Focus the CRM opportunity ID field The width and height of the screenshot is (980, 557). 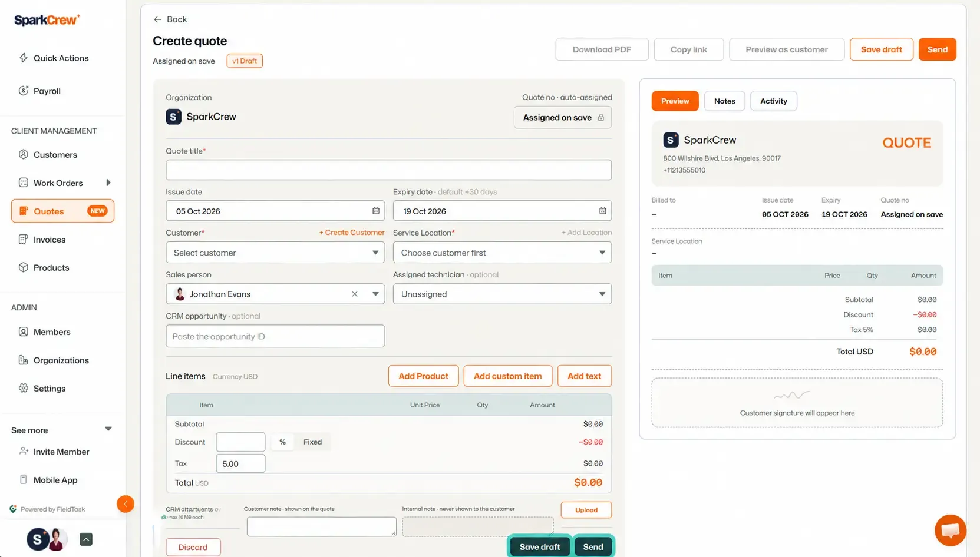pyautogui.click(x=275, y=336)
